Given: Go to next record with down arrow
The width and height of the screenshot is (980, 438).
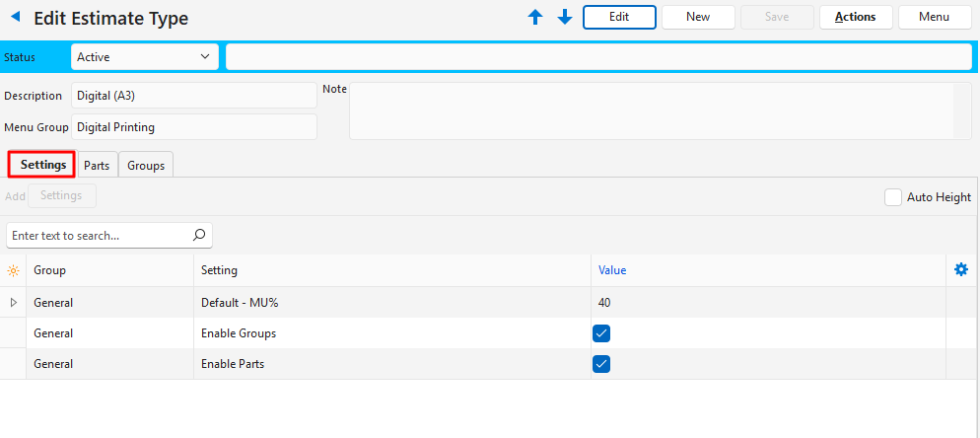Looking at the screenshot, I should (x=565, y=18).
